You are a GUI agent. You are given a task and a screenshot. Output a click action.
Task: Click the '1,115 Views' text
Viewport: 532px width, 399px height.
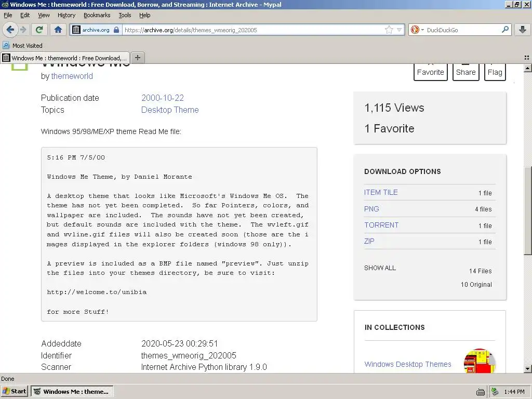(394, 108)
